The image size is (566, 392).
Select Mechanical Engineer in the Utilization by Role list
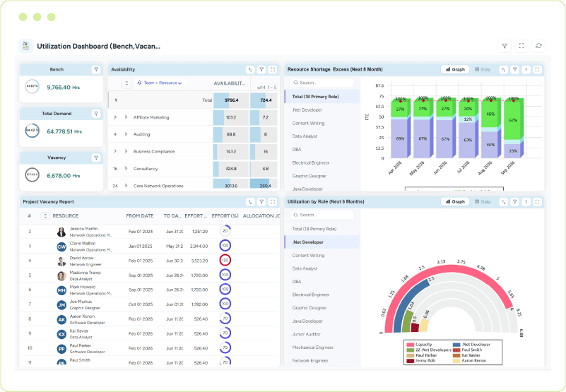322,348
